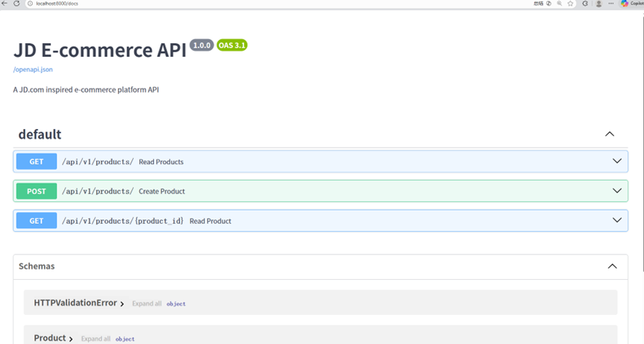Screen dimensions: 644x344
Task: Open the /openapi.json link
Action: pos(33,69)
